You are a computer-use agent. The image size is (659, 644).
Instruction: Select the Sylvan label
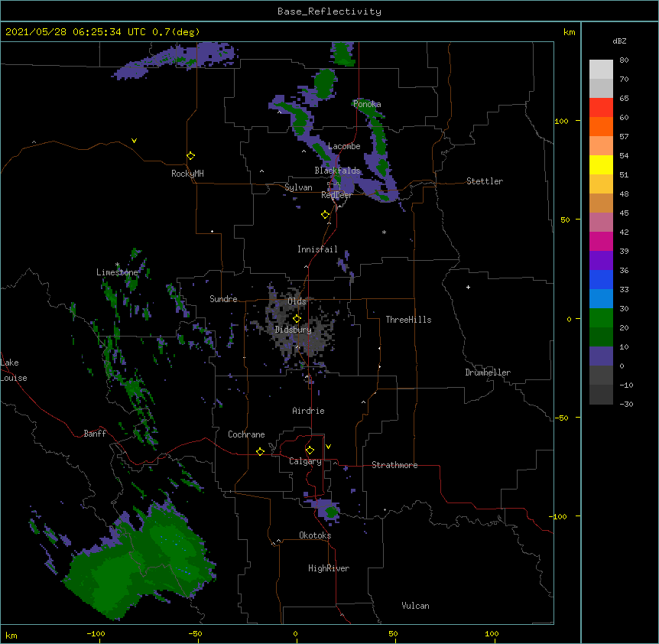pyautogui.click(x=298, y=187)
